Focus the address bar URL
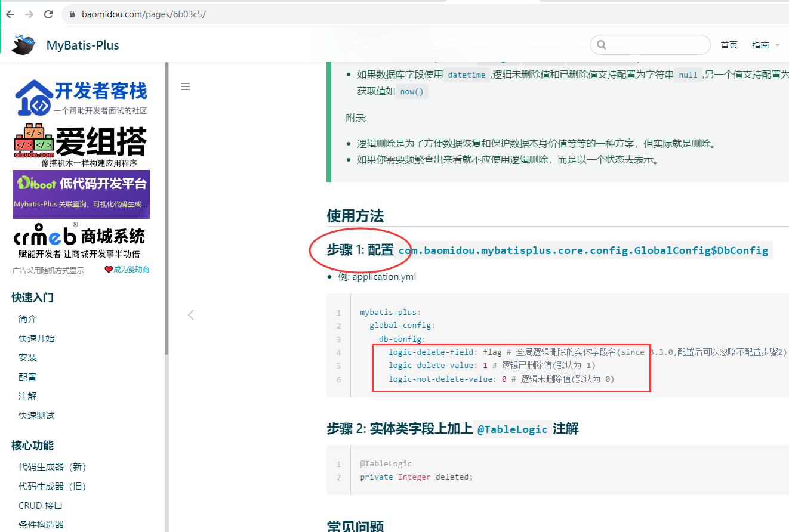Viewport: 789px width, 532px height. click(x=144, y=14)
